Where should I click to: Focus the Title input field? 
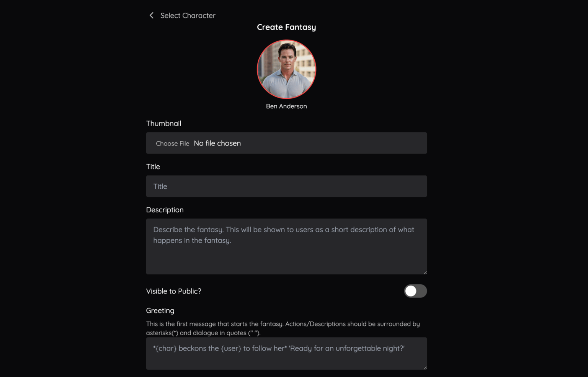point(286,186)
